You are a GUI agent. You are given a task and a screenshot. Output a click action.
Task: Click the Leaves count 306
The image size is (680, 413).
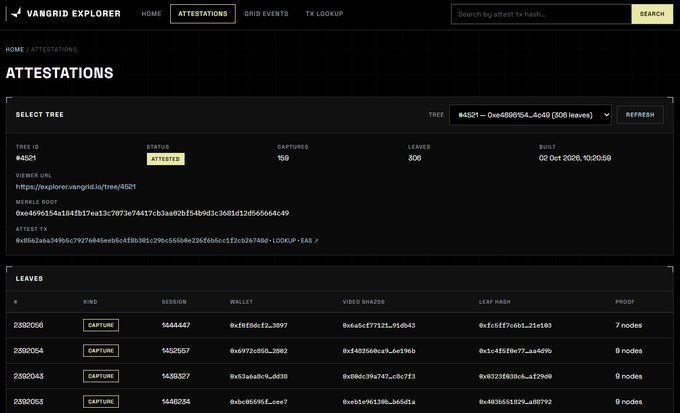click(414, 158)
